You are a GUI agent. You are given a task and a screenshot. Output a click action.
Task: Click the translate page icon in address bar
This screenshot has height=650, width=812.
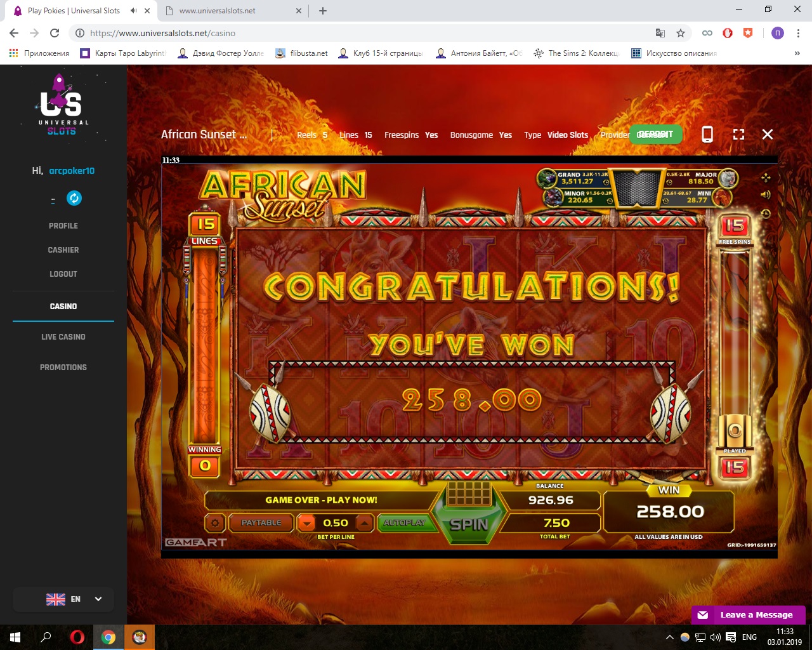660,33
